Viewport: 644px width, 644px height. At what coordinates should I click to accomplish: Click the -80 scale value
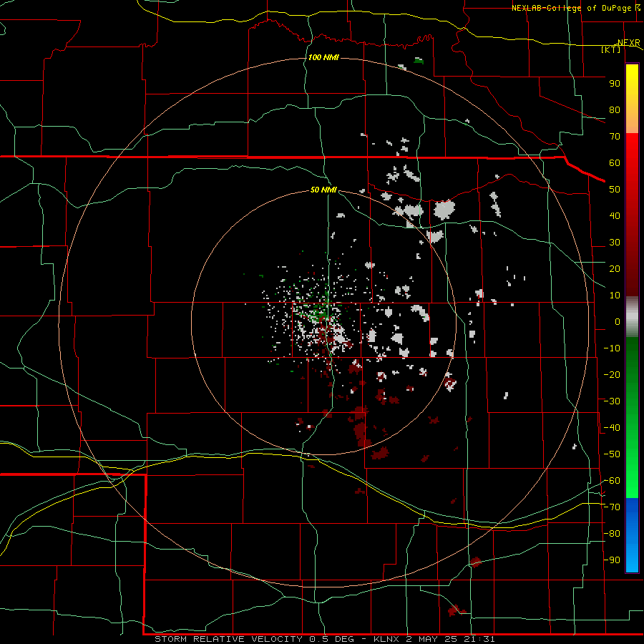coord(612,534)
